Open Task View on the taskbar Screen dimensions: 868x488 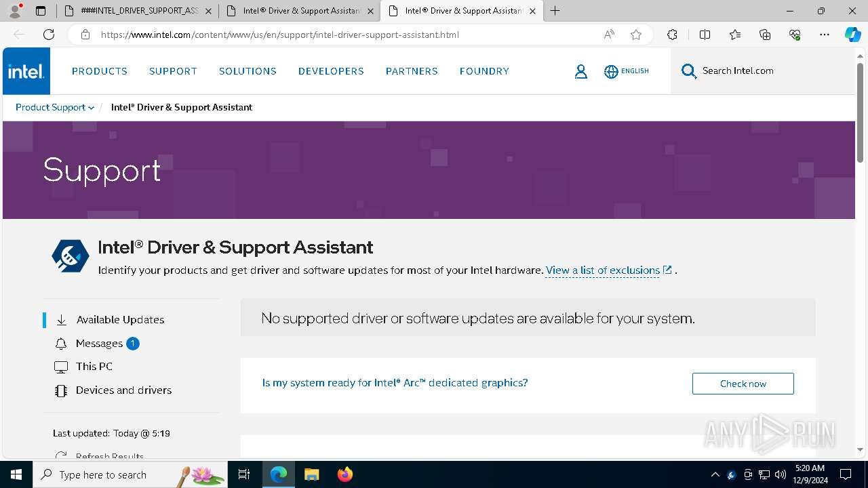point(244,474)
